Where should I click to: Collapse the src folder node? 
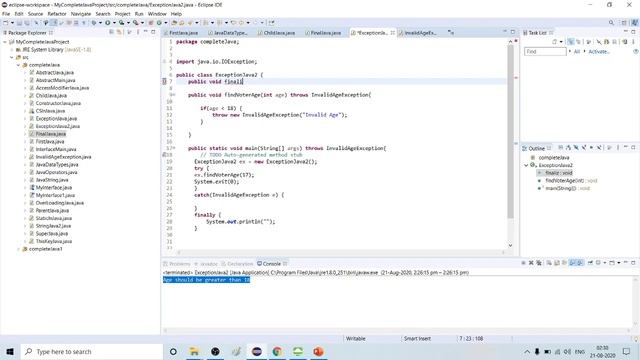tap(12, 58)
